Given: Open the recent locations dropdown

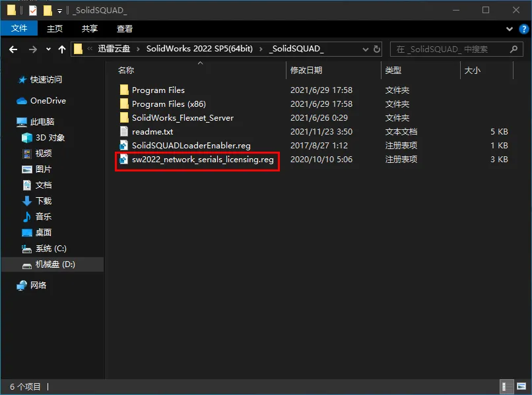Looking at the screenshot, I should (49, 49).
